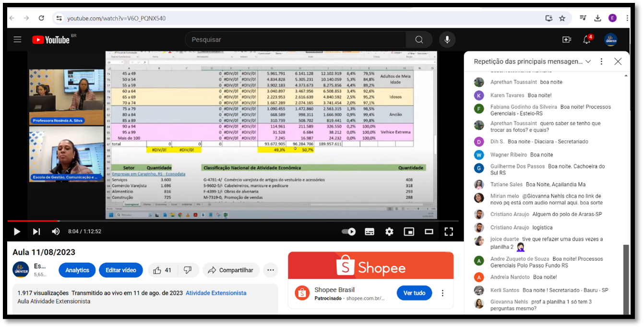
Task: Click the voice search microphone icon
Action: 447,40
